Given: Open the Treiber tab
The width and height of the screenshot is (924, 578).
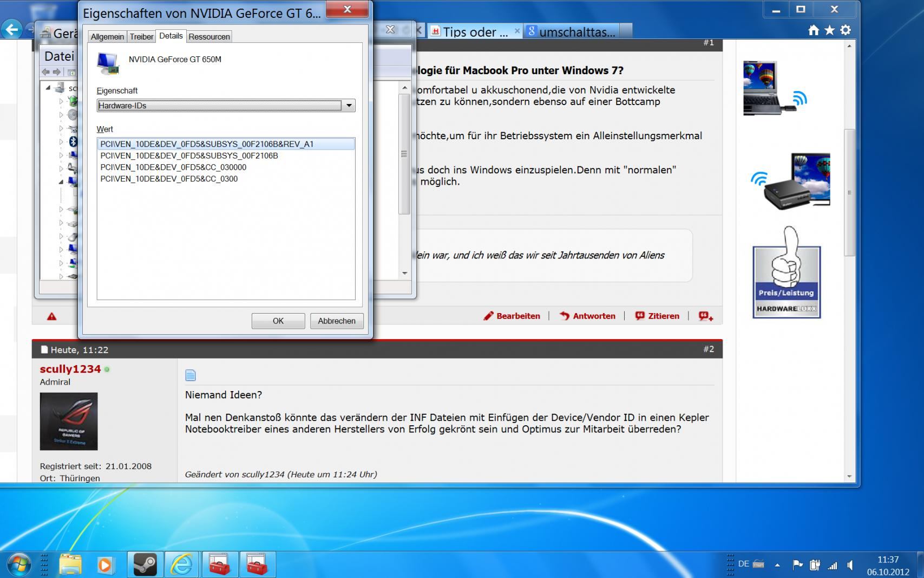Looking at the screenshot, I should [141, 37].
